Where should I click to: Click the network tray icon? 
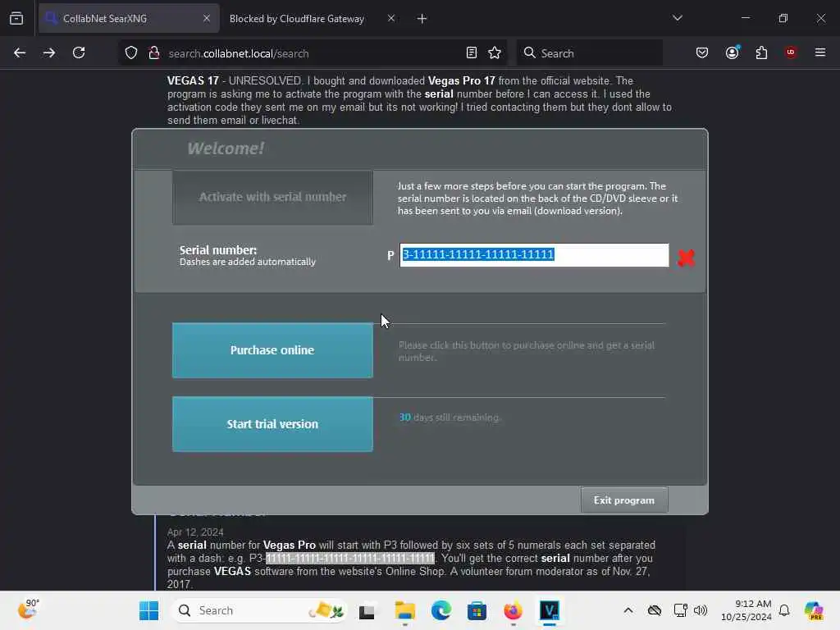(x=680, y=610)
